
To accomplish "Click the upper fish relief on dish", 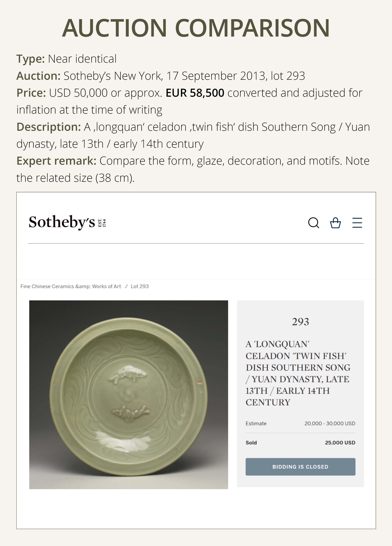I will (128, 374).
